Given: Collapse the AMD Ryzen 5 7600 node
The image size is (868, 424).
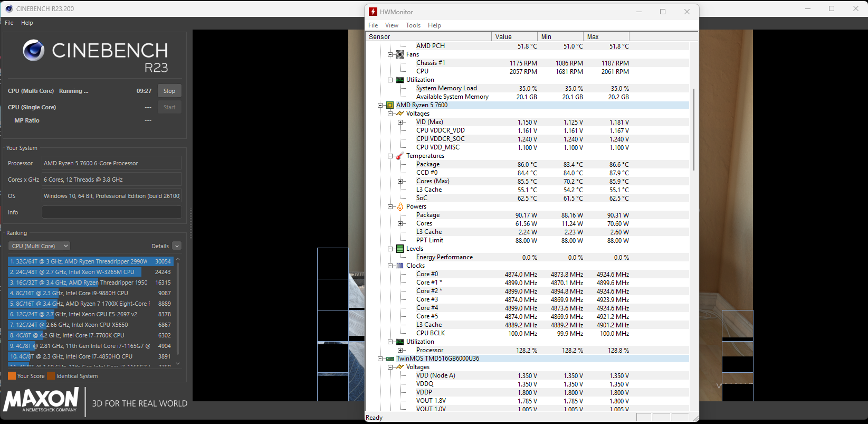Looking at the screenshot, I should tap(380, 105).
